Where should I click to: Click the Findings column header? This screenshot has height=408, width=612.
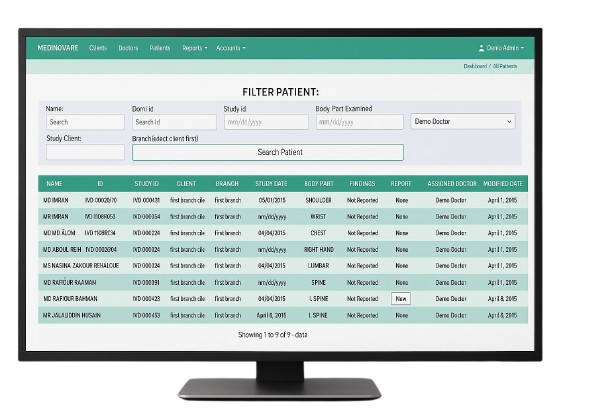pyautogui.click(x=363, y=184)
